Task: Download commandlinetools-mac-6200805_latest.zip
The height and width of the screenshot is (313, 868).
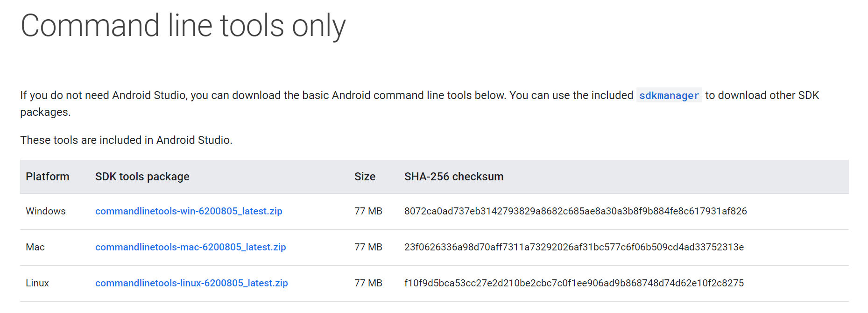Action: coord(191,247)
